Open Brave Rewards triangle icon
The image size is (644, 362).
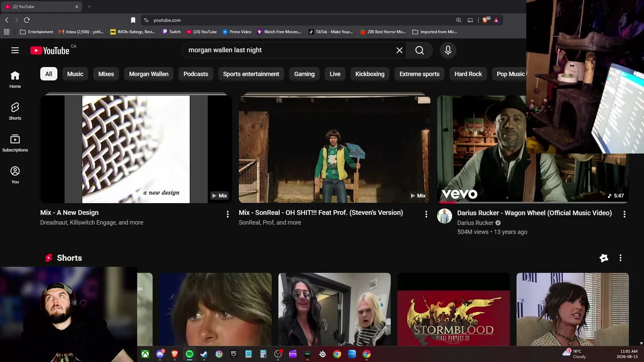pos(496,20)
